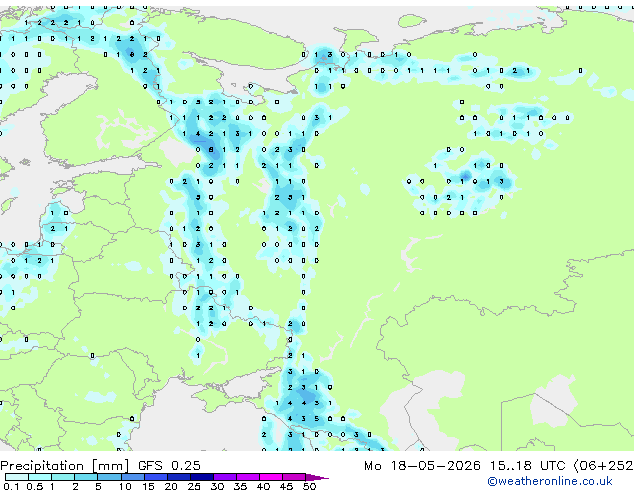Click the 30–35 mm purple legend box
Viewport: 634px width, 490px height.
[225, 477]
